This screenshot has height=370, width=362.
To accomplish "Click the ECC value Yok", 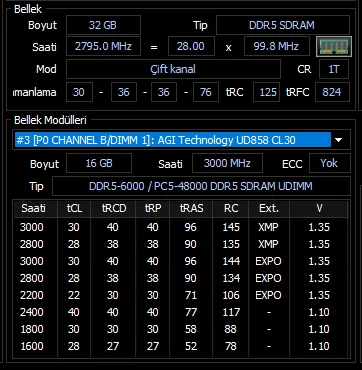I will point(329,163).
